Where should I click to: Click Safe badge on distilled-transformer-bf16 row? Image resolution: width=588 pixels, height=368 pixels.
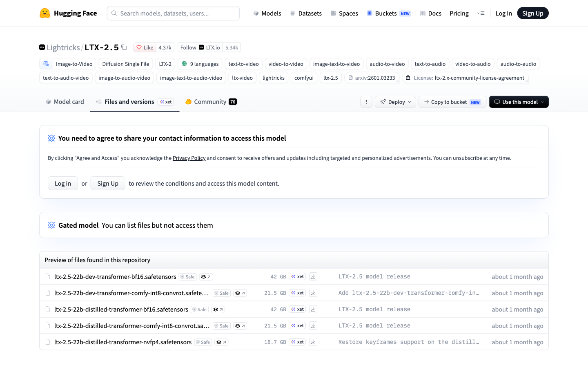[x=200, y=310]
